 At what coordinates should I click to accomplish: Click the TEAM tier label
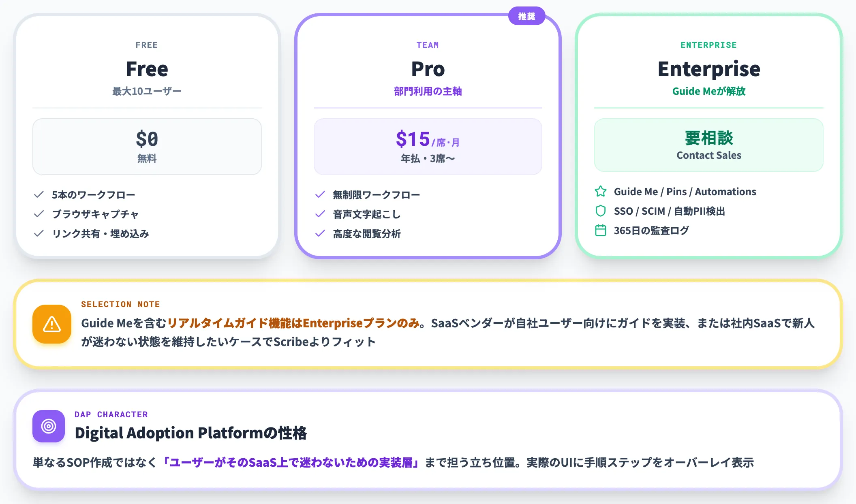428,45
